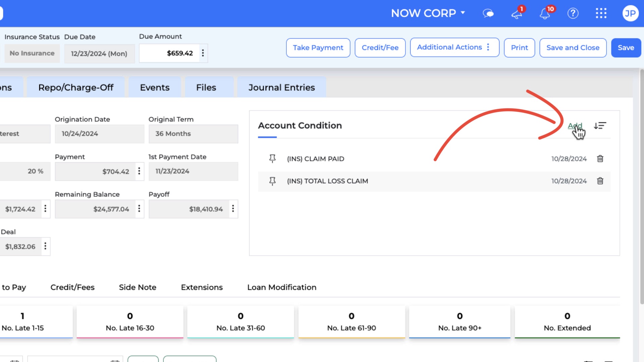Open the help question mark icon

(x=573, y=13)
